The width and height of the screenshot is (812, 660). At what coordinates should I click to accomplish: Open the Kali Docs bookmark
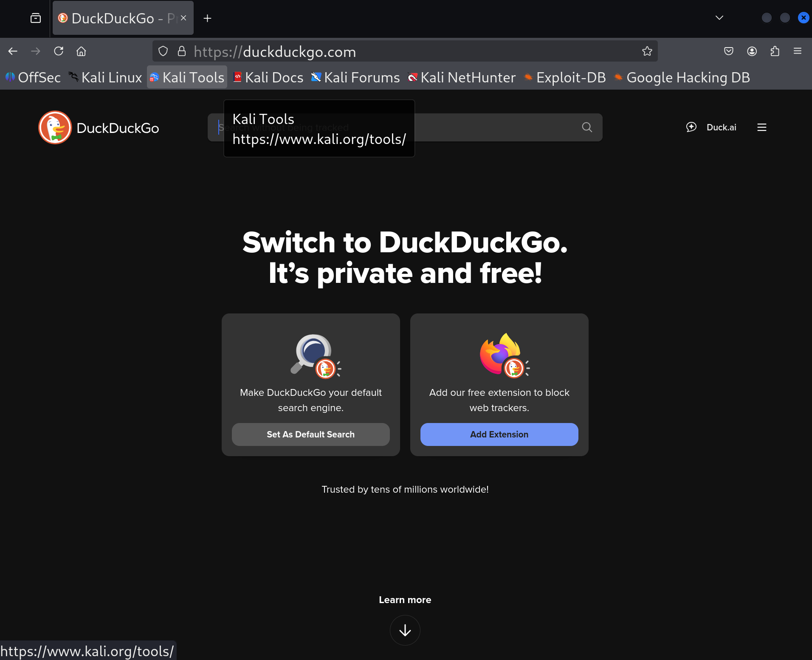click(x=268, y=77)
